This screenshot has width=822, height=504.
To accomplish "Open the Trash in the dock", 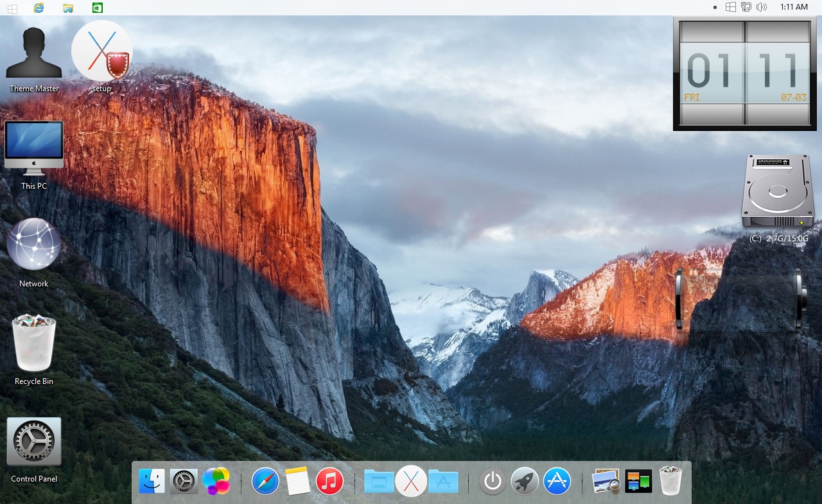I will (x=670, y=481).
